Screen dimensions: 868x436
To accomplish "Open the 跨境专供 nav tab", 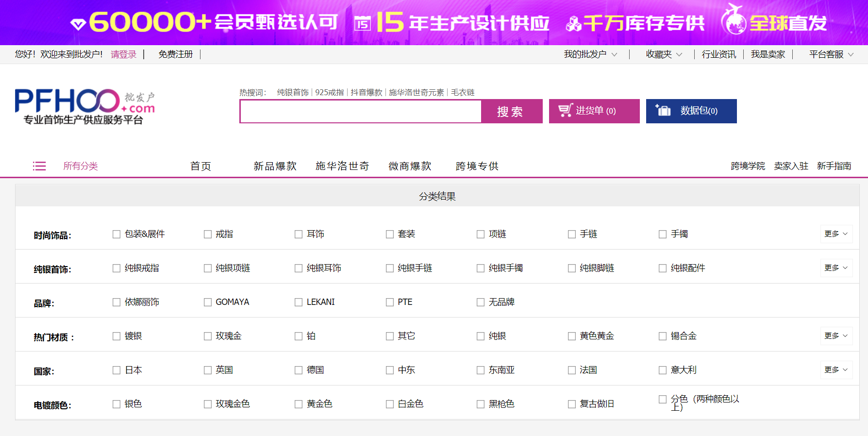I will pos(477,166).
